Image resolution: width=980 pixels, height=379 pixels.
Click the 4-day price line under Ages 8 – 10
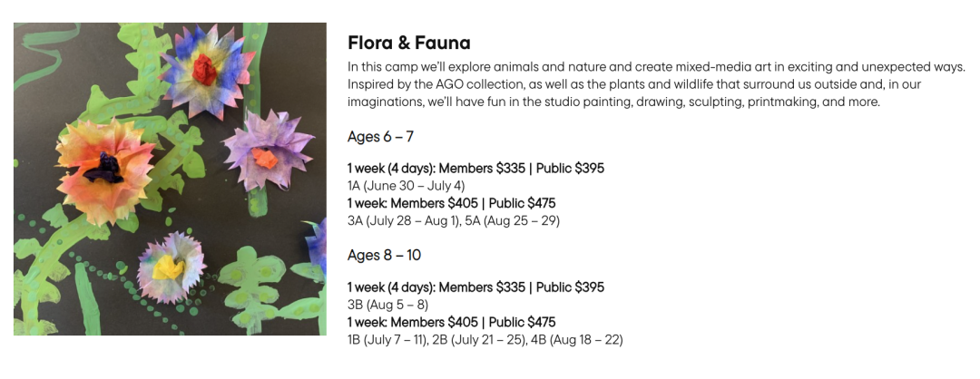pyautogui.click(x=475, y=287)
